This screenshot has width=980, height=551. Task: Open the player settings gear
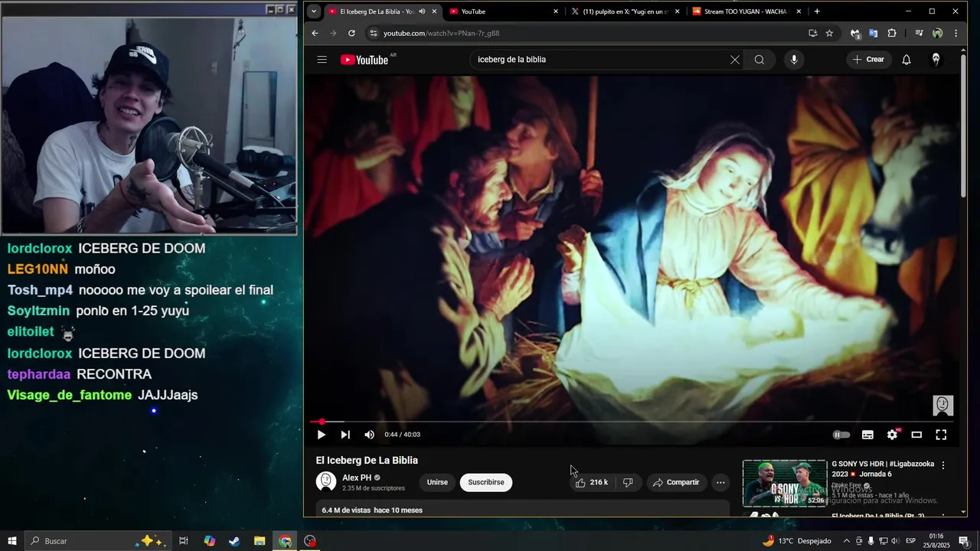pos(892,435)
